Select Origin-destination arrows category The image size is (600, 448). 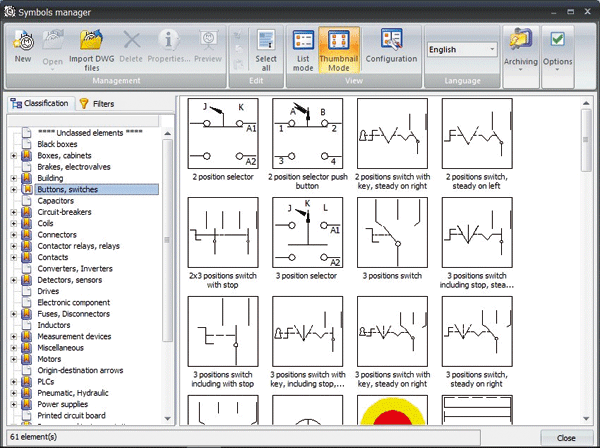[80, 370]
